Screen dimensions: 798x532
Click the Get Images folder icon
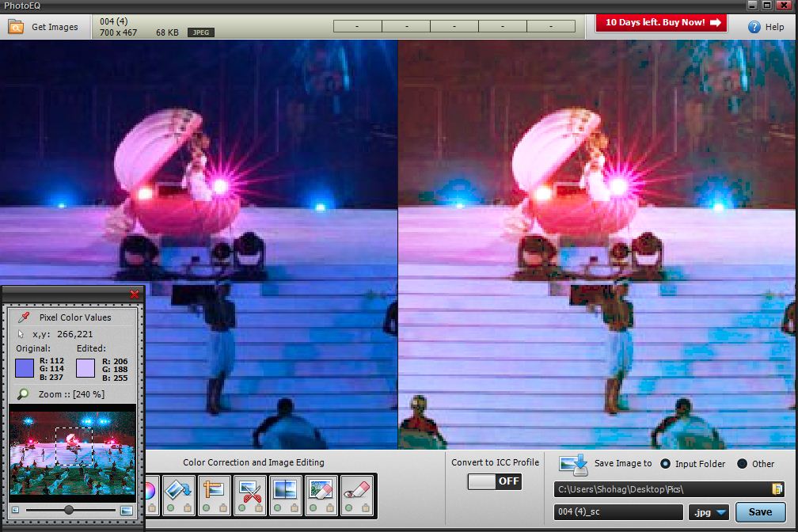[x=16, y=27]
